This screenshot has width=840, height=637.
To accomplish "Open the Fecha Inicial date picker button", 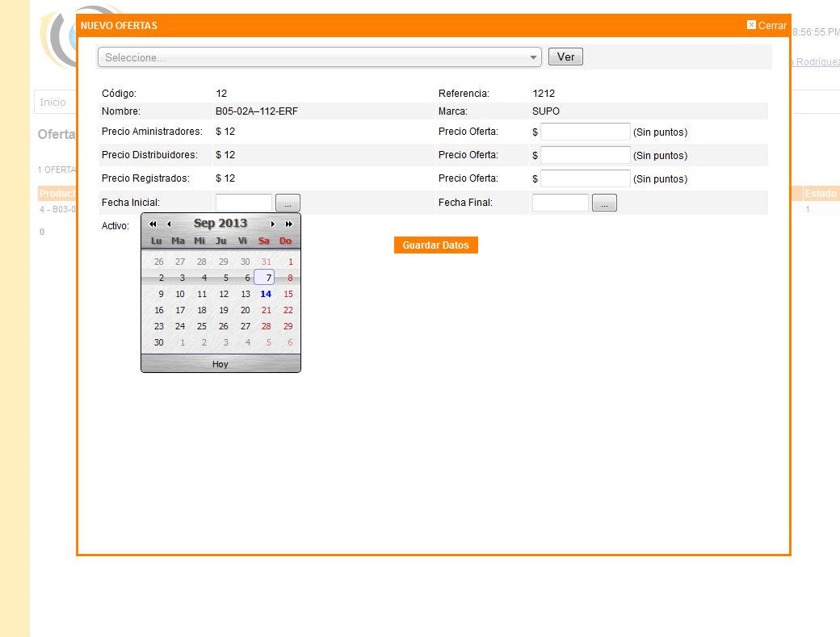I will [287, 203].
